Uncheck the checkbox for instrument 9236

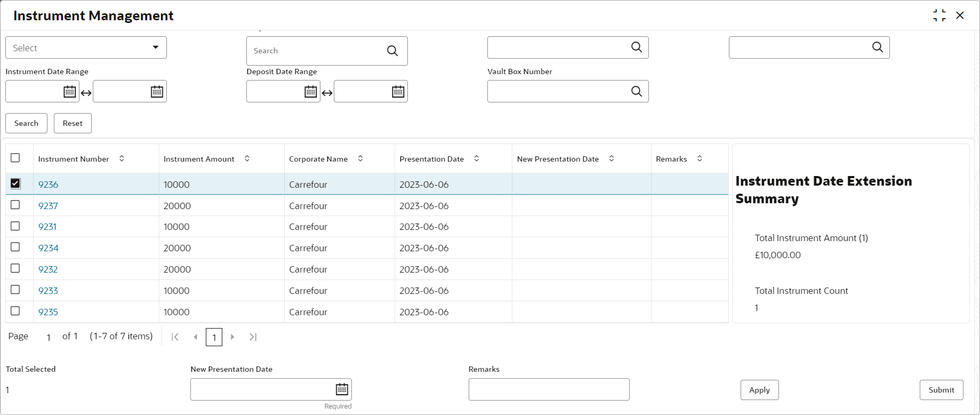(x=15, y=183)
